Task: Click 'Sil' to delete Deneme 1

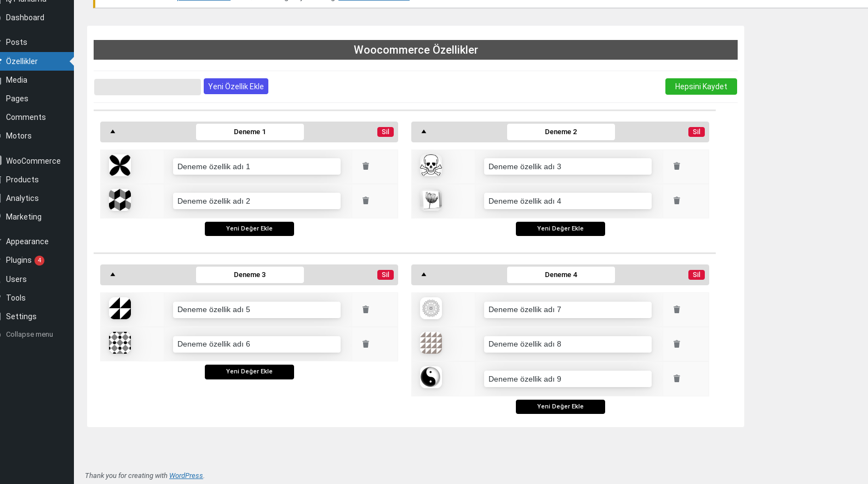Action: tap(386, 132)
